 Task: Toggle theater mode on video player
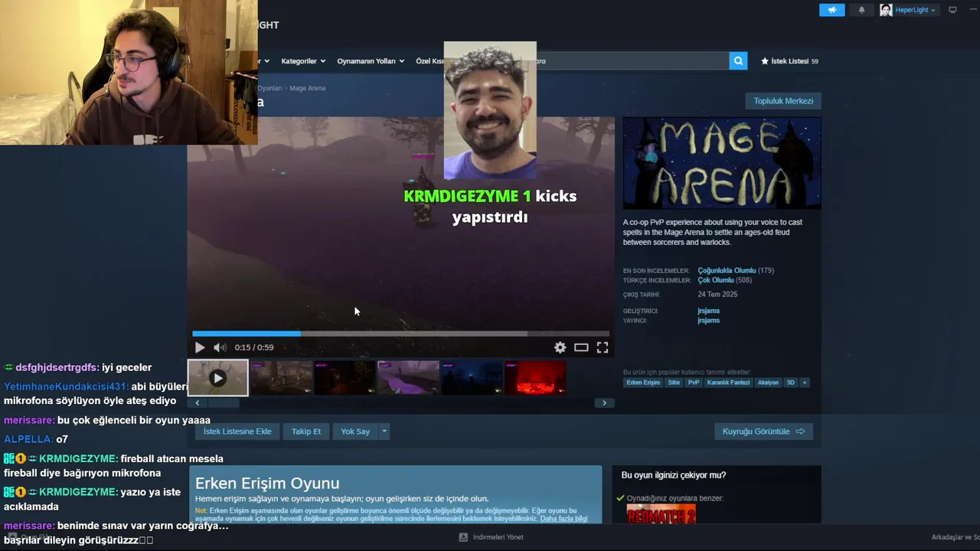(581, 347)
